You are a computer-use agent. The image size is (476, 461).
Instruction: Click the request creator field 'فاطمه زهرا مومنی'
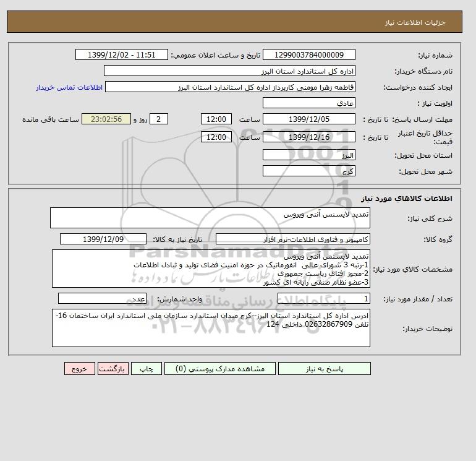pyautogui.click(x=230, y=87)
